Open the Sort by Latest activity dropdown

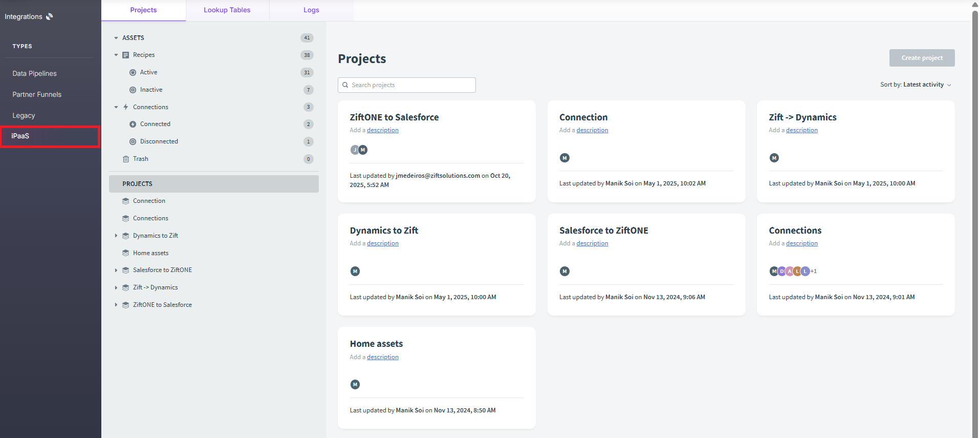(916, 85)
